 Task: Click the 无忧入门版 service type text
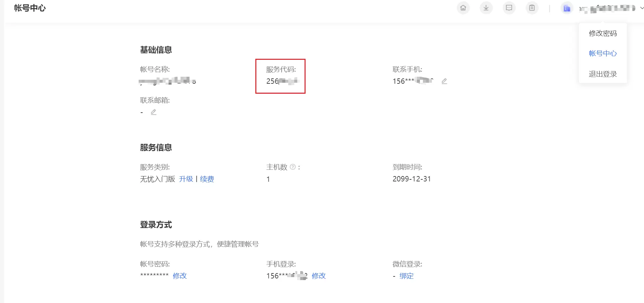click(x=158, y=179)
